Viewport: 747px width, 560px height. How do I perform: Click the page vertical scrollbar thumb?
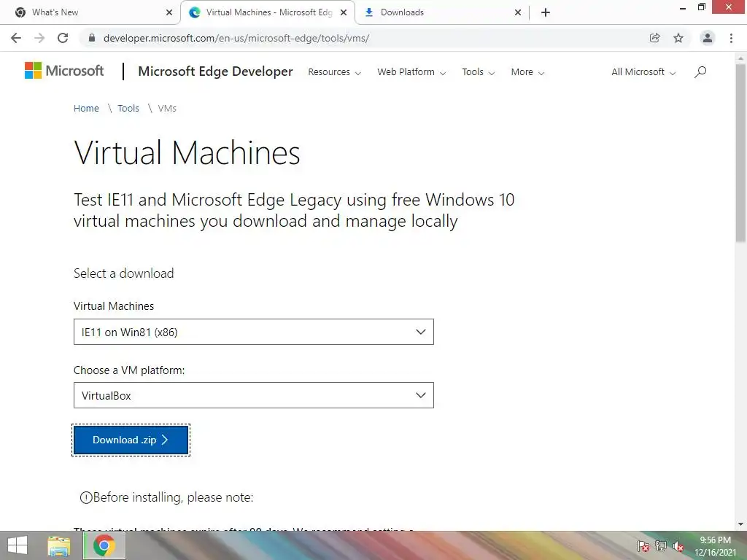[740, 152]
